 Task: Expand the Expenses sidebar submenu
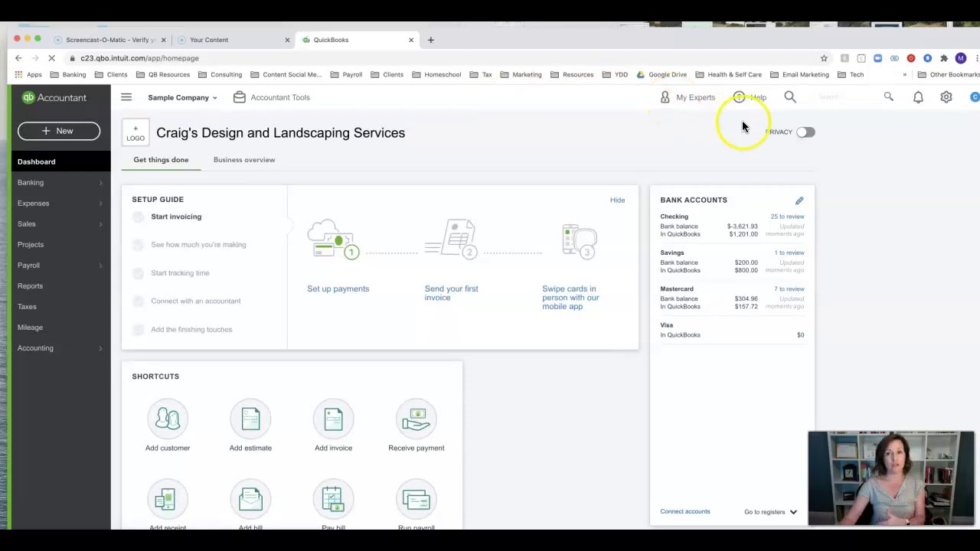[100, 203]
